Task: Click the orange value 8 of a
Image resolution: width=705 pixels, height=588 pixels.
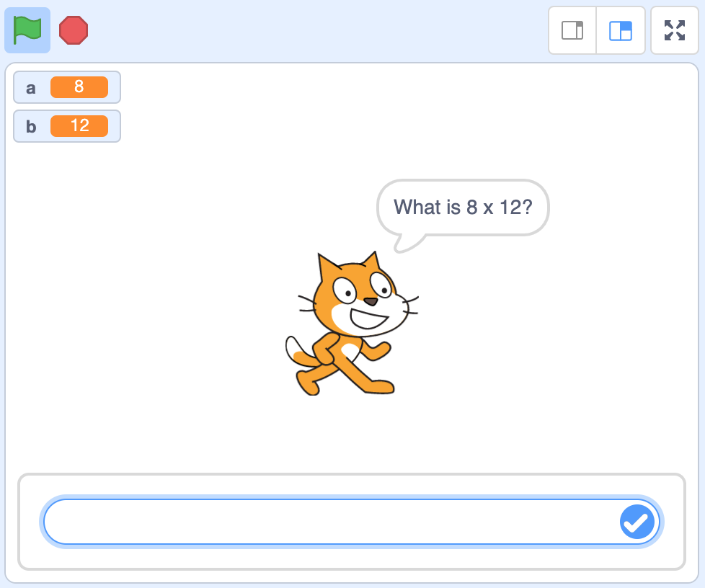Action: pos(79,86)
